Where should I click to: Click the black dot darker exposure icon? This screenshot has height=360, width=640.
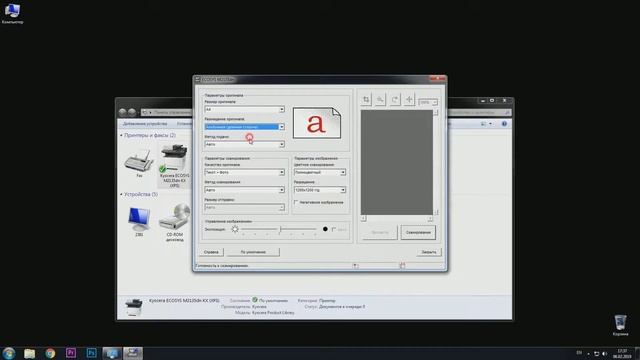coord(325,229)
